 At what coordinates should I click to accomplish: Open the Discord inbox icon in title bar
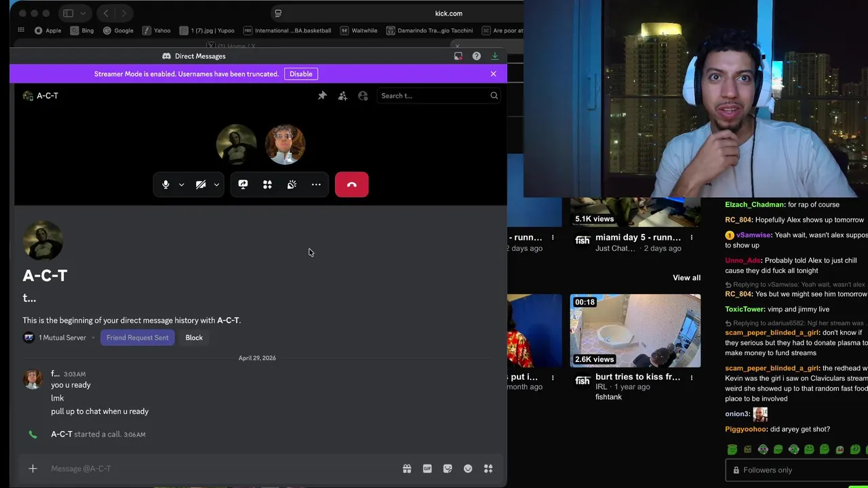click(458, 56)
